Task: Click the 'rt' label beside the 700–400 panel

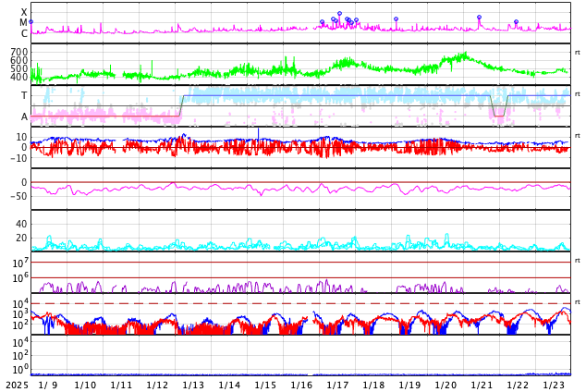Action: coord(578,53)
